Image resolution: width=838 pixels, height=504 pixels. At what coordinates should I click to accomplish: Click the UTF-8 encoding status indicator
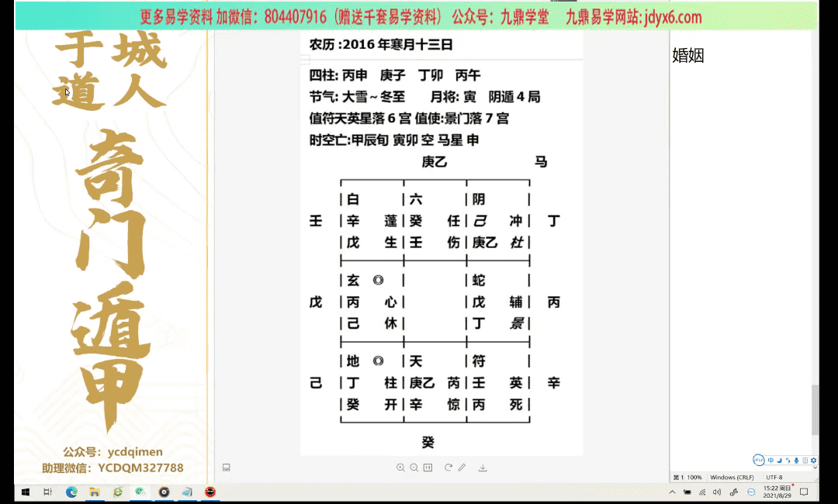pyautogui.click(x=774, y=477)
